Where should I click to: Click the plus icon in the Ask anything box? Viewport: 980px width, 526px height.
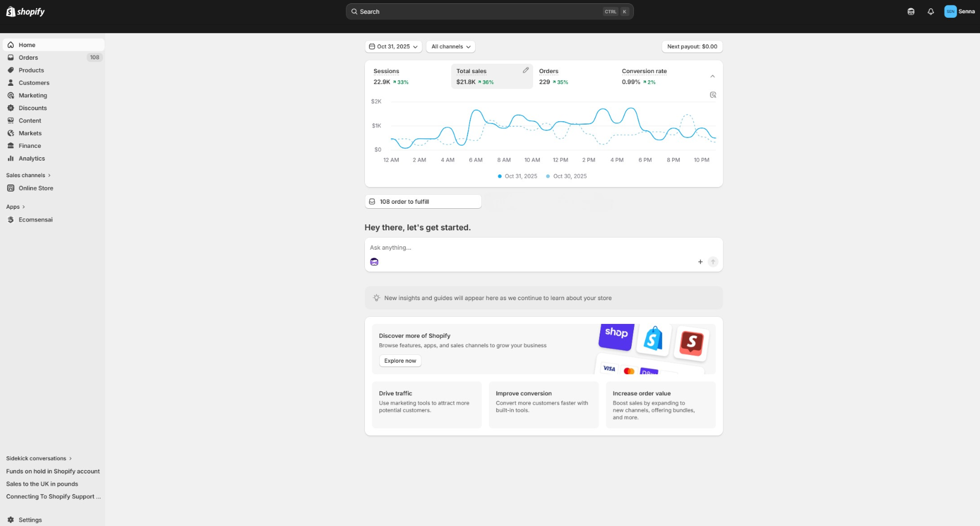point(700,262)
